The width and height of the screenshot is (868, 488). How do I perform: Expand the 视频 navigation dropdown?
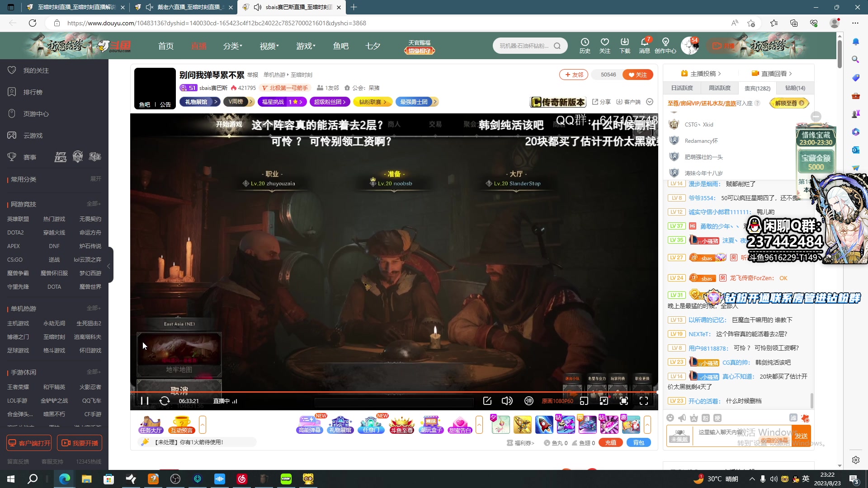tap(269, 46)
